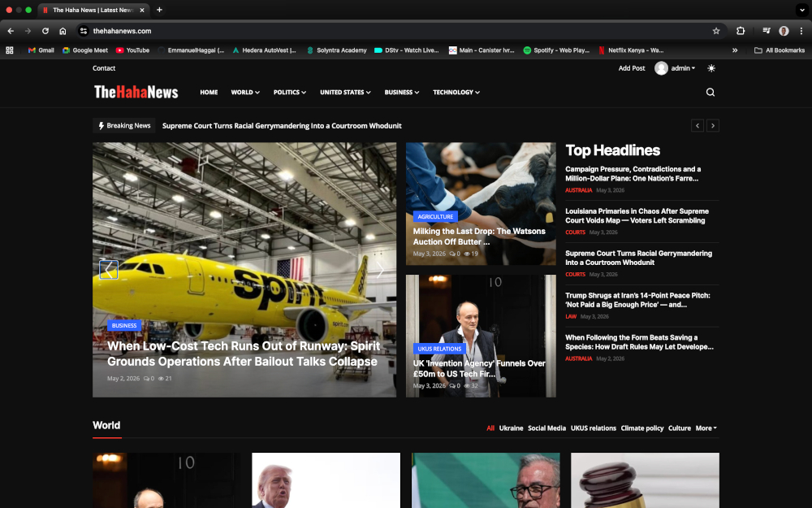Open Google Meet bookmark
This screenshot has height=508, width=812.
(x=85, y=50)
